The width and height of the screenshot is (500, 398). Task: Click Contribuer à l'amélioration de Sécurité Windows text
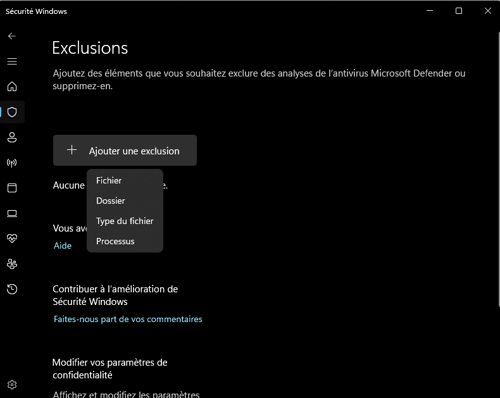tap(115, 295)
